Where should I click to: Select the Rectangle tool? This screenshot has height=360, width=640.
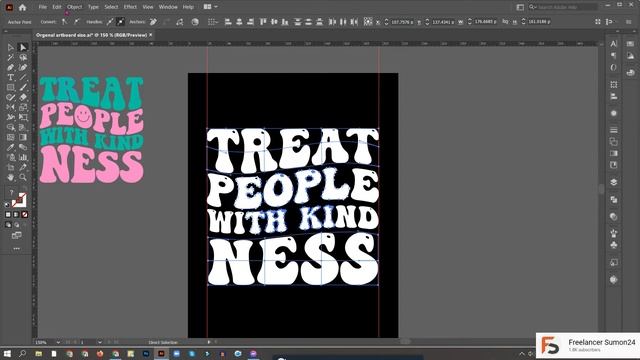11,87
